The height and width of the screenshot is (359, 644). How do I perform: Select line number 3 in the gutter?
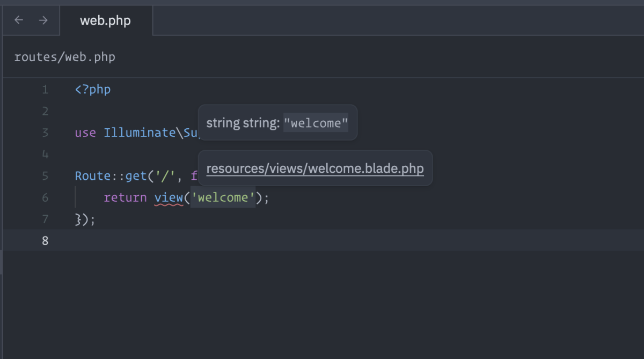click(x=45, y=133)
